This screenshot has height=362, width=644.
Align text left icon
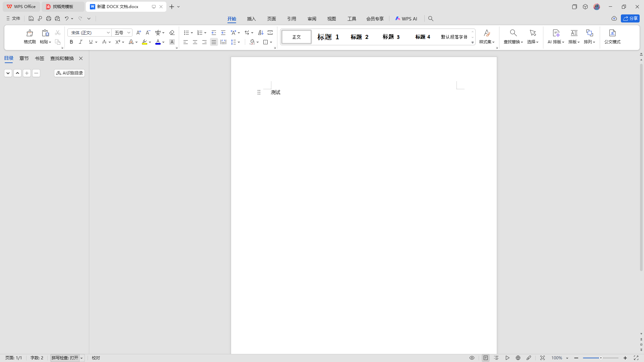[x=185, y=42]
